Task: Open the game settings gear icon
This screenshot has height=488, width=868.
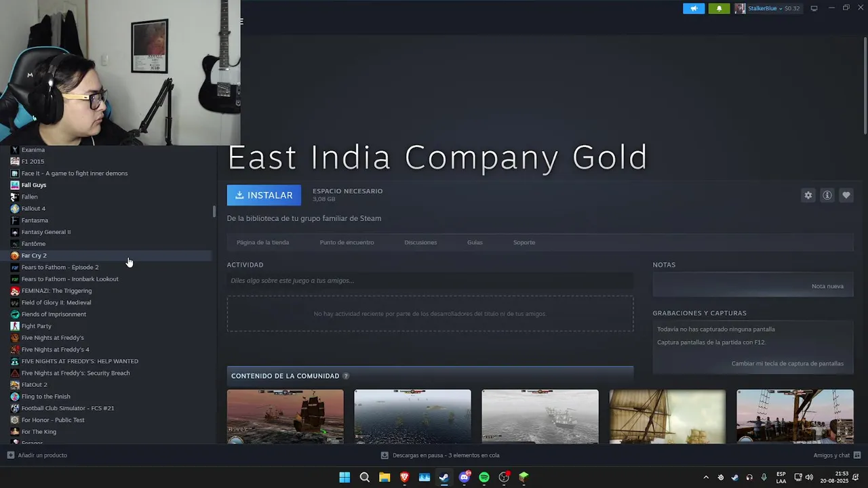Action: click(x=808, y=195)
